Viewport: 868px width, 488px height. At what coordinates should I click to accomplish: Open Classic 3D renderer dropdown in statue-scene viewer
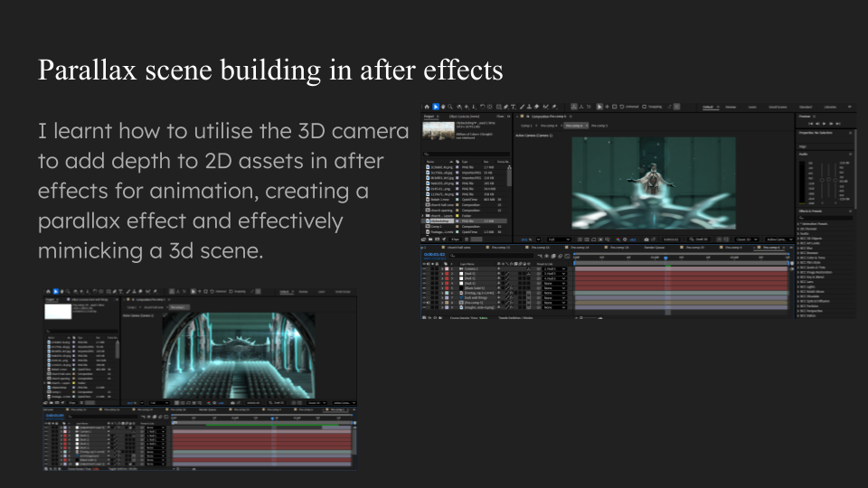(747, 239)
